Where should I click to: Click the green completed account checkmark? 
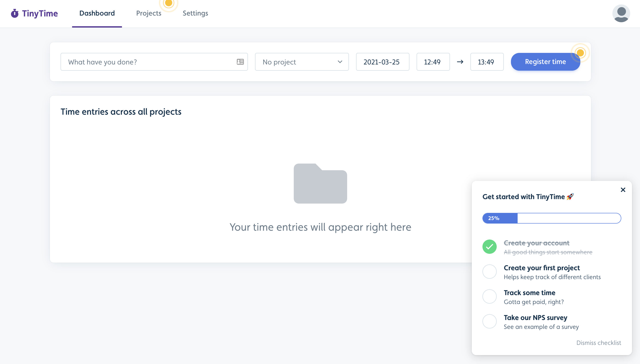tap(489, 247)
